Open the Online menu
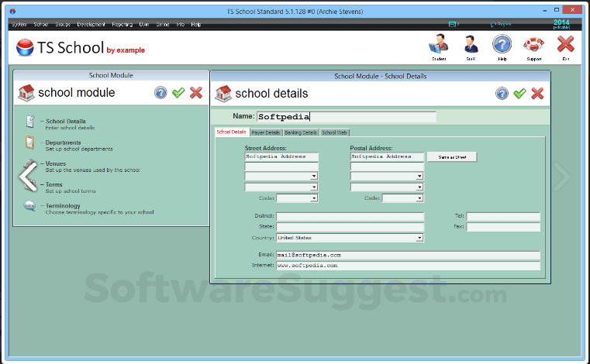 163,25
